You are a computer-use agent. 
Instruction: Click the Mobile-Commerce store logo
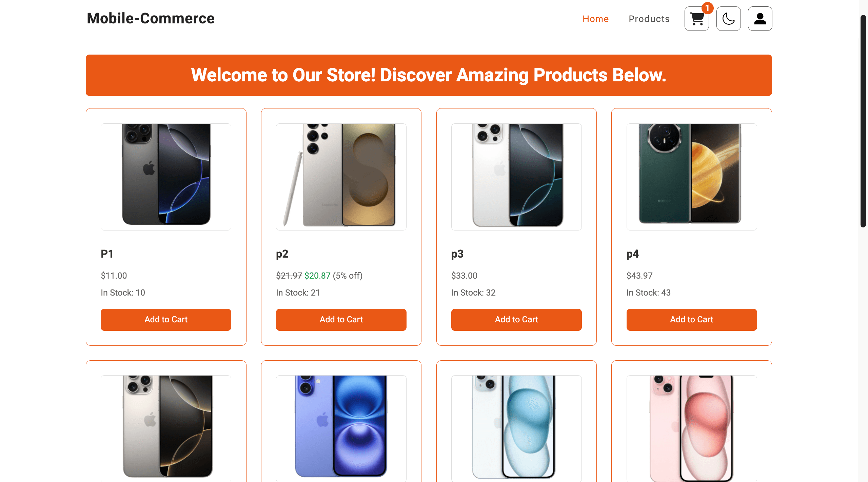pyautogui.click(x=150, y=18)
